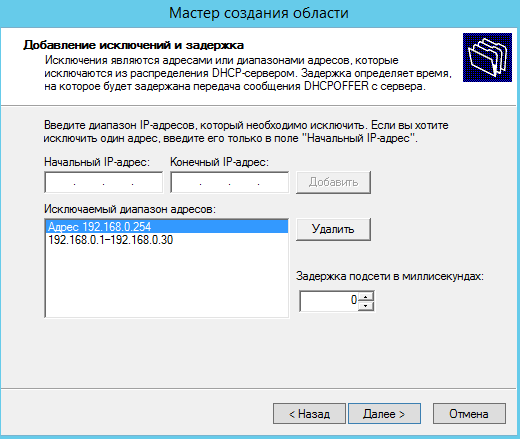Select the Адрес 192.168.0.254 list entry
Viewport: 520px width, 439px height.
(167, 227)
